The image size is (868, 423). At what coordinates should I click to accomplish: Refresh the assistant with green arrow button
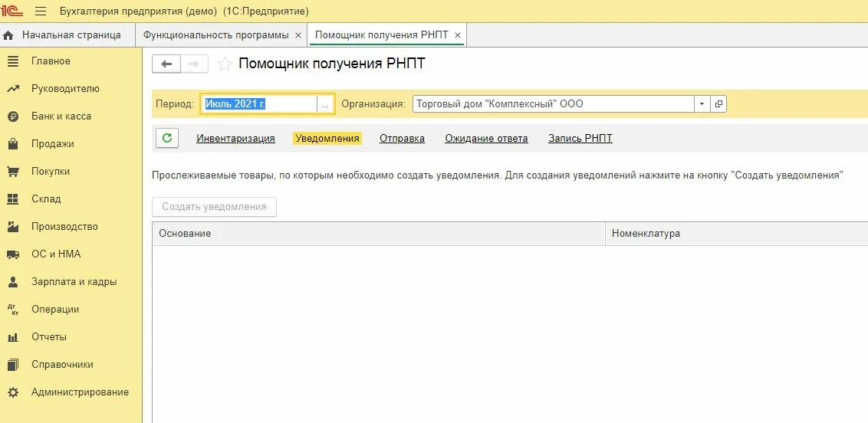[x=167, y=138]
